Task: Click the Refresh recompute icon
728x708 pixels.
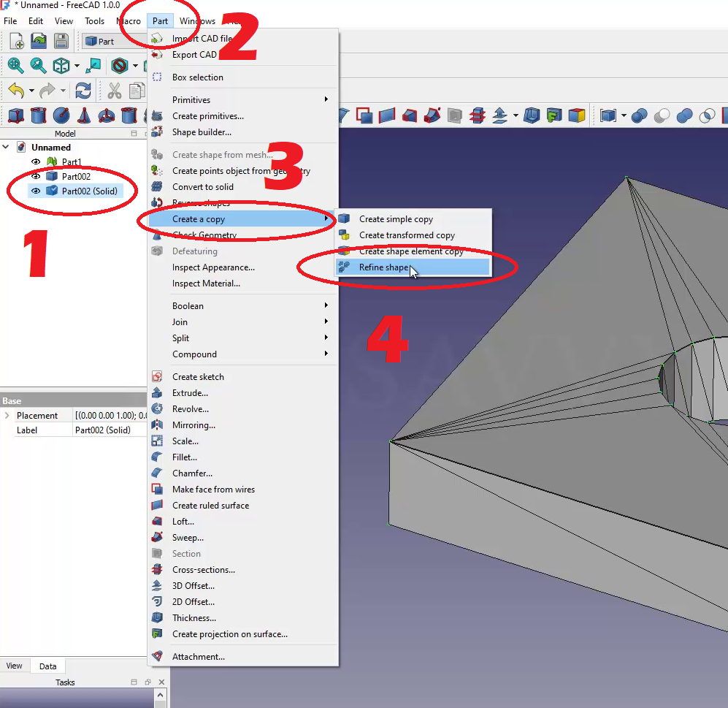Action: (x=83, y=91)
